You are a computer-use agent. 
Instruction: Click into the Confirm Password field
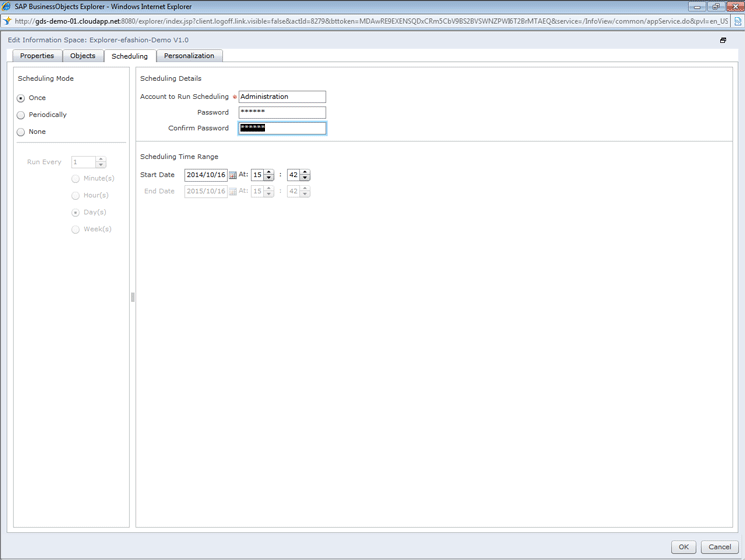point(282,128)
